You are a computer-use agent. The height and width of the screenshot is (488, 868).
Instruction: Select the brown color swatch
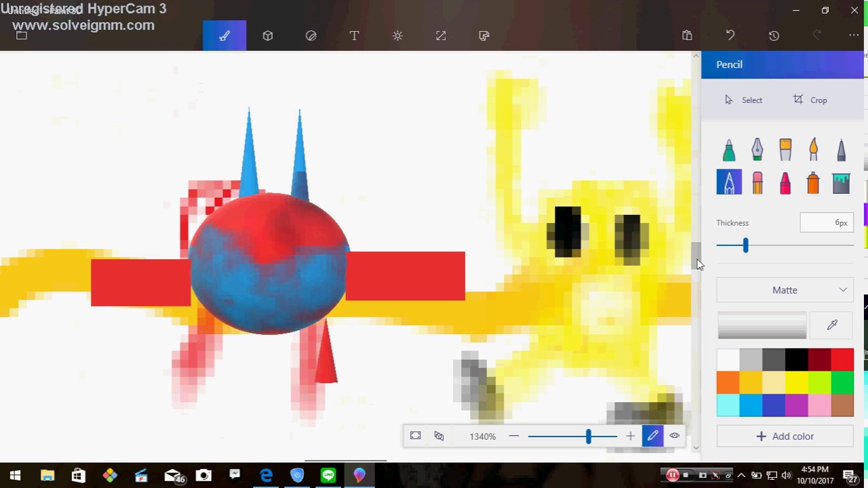[842, 405]
